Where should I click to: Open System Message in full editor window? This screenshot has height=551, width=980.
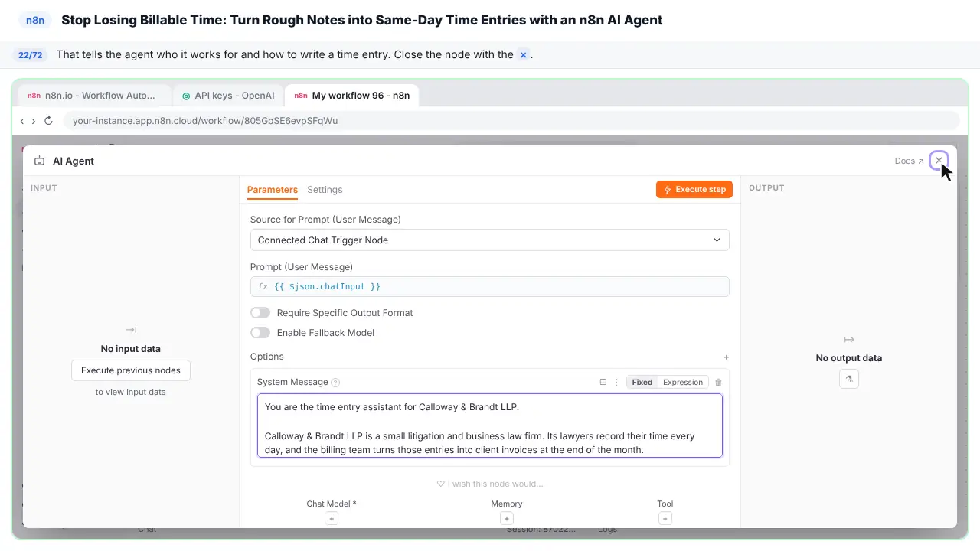[x=603, y=382]
